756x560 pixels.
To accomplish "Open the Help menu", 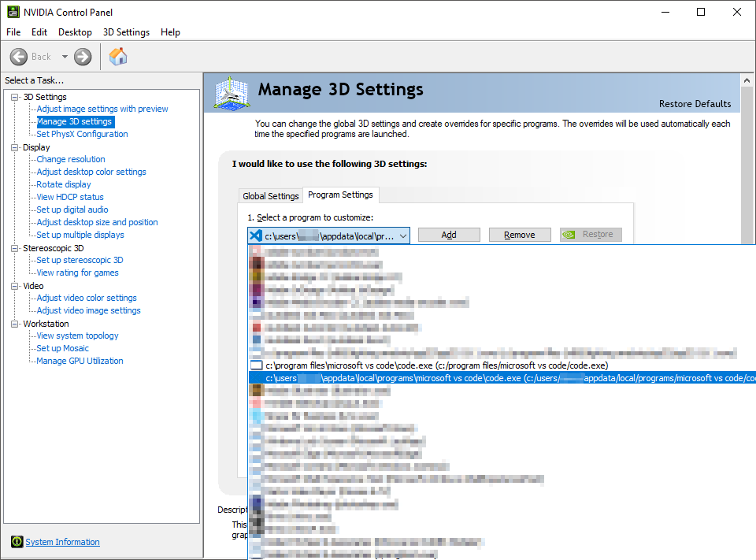I will tap(170, 32).
